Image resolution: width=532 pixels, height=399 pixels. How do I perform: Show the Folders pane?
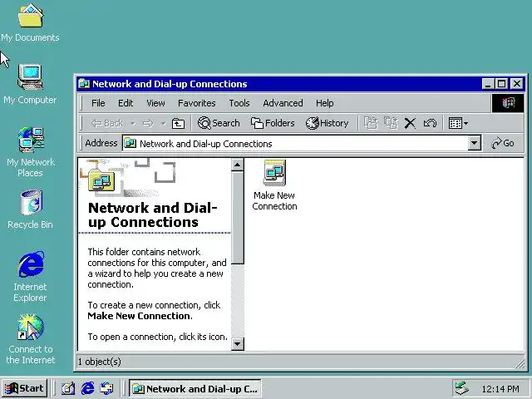point(273,123)
